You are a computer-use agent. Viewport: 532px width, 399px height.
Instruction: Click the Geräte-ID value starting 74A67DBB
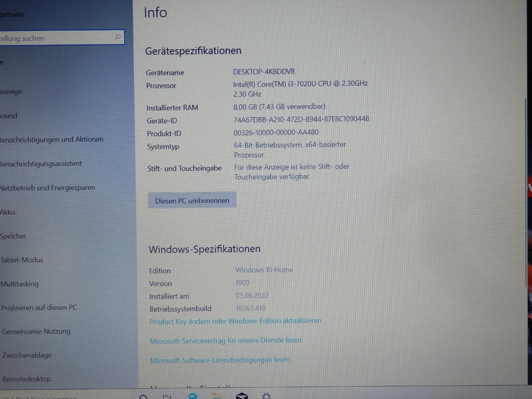pos(301,120)
